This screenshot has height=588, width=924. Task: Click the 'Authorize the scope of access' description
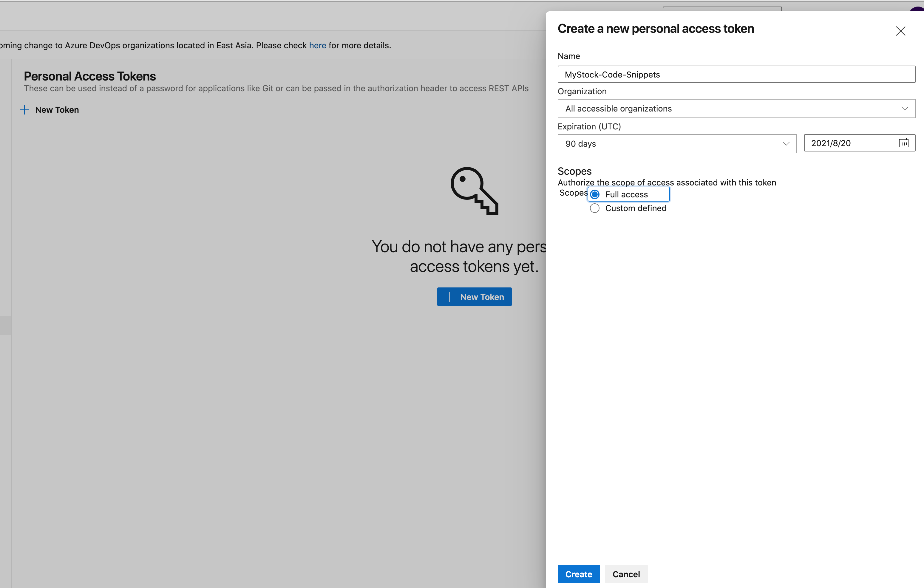click(x=667, y=182)
